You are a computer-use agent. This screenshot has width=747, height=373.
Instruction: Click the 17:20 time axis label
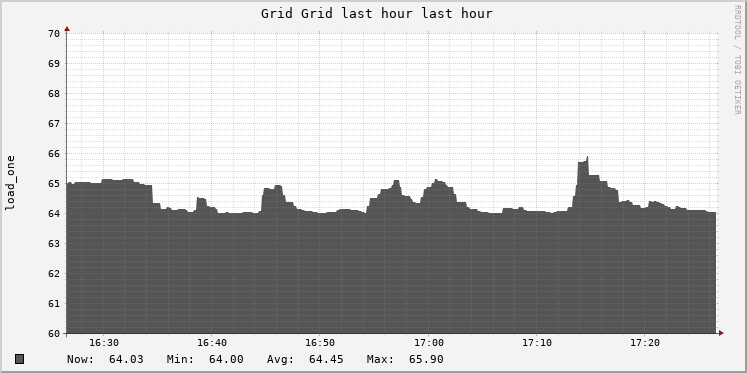click(x=645, y=343)
